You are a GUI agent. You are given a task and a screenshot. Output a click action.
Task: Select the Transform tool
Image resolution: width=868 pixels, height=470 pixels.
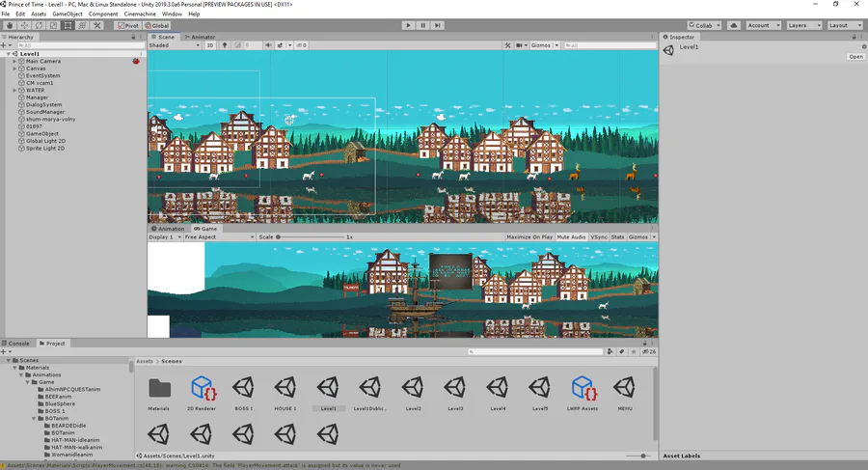tap(82, 25)
